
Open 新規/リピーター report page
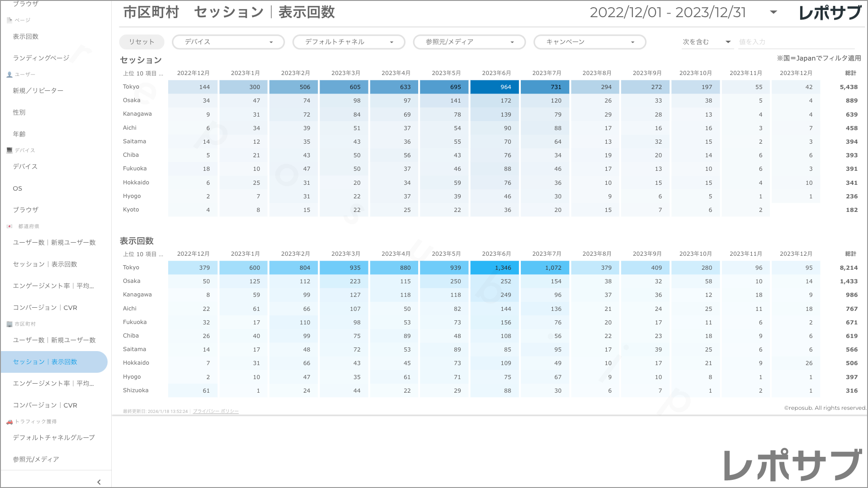[38, 91]
